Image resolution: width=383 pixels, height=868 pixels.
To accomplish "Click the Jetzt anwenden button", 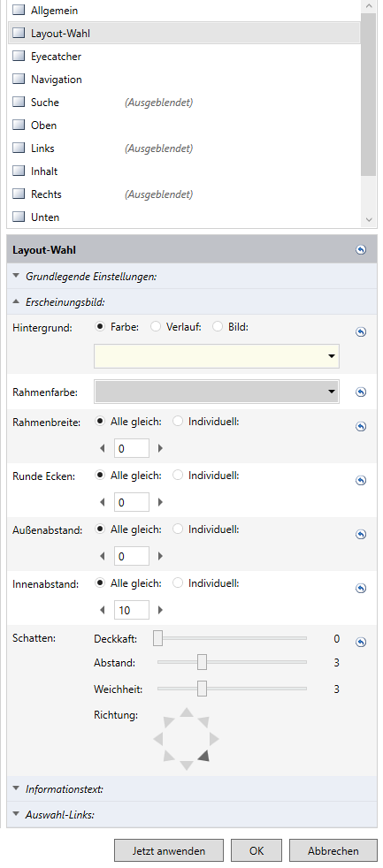I will pos(169,851).
